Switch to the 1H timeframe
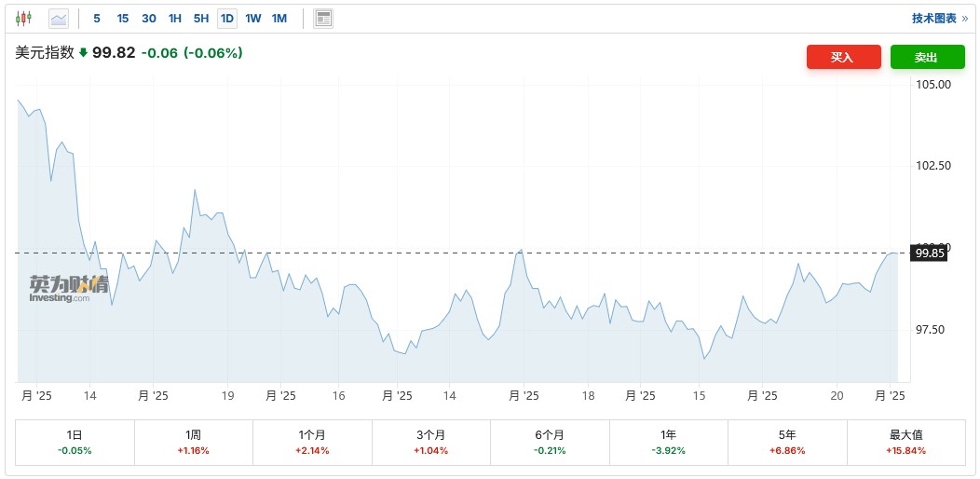This screenshot has height=479, width=980. tap(175, 19)
